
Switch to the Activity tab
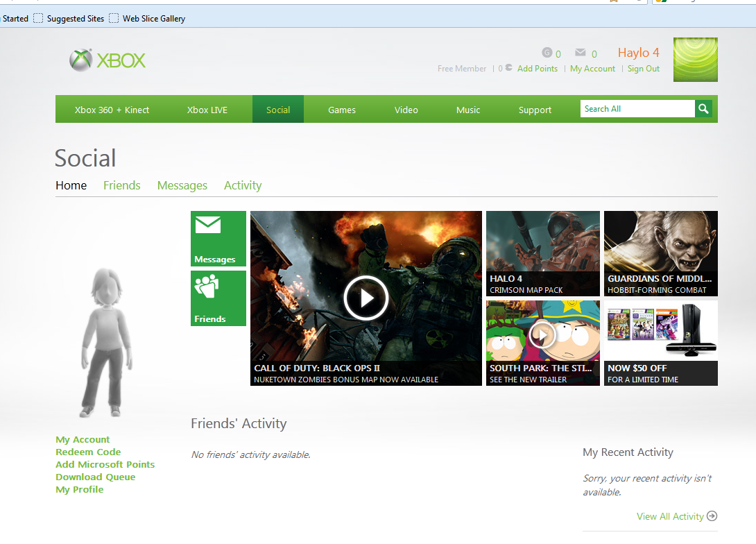(243, 186)
